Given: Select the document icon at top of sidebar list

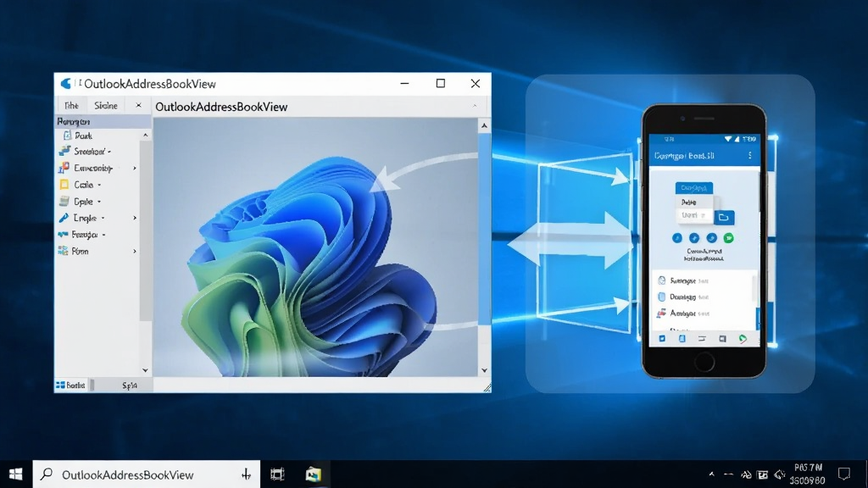Looking at the screenshot, I should pos(67,136).
